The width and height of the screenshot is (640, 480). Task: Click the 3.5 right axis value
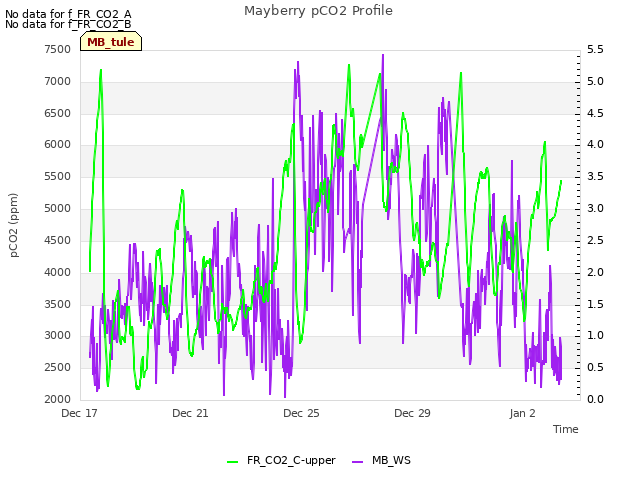point(595,176)
